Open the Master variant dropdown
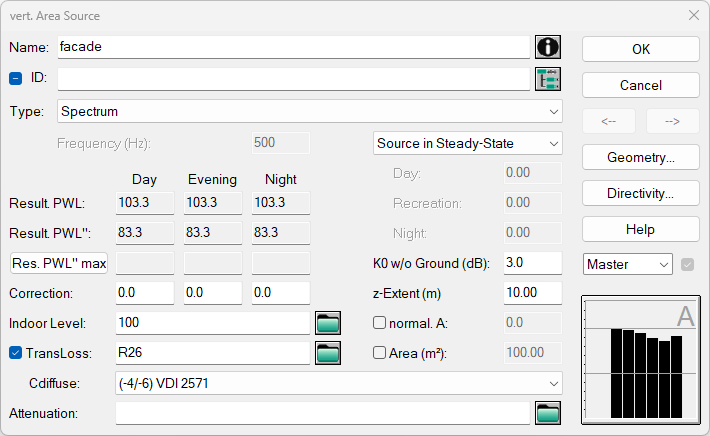Image resolution: width=710 pixels, height=436 pixels. (x=628, y=264)
